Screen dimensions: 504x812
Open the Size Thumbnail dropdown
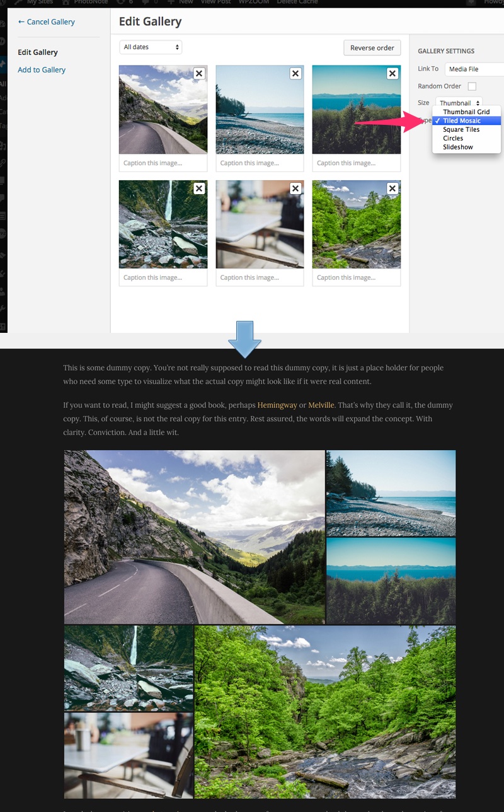coord(459,103)
